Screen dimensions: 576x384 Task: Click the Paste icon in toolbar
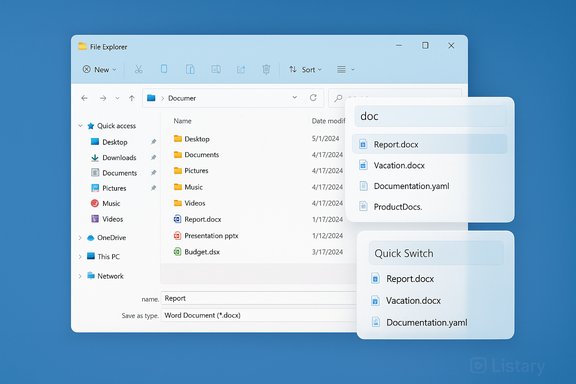pyautogui.click(x=190, y=69)
